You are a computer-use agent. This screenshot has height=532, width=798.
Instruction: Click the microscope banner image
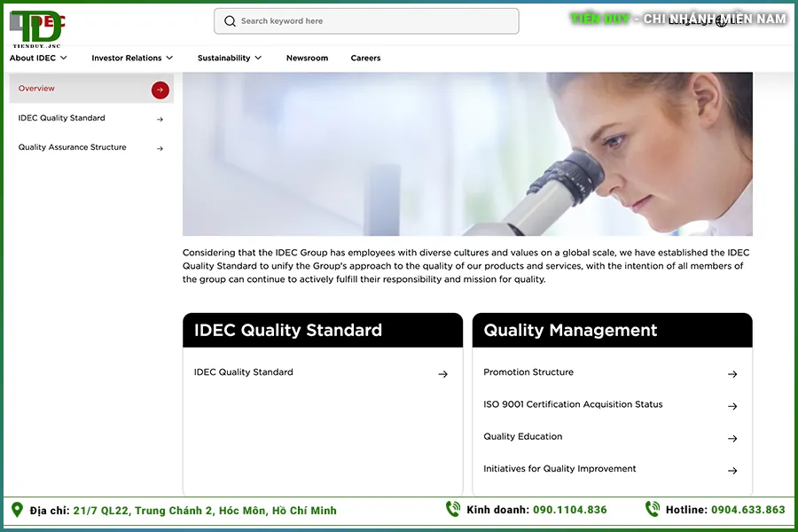click(x=467, y=153)
